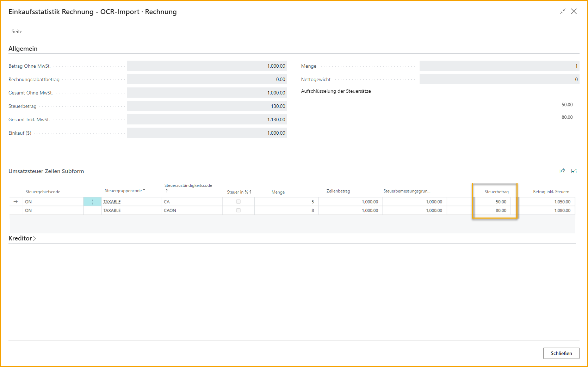This screenshot has width=588, height=367.
Task: Click the highlighted Steuerbetrag value 50.00
Action: click(501, 201)
